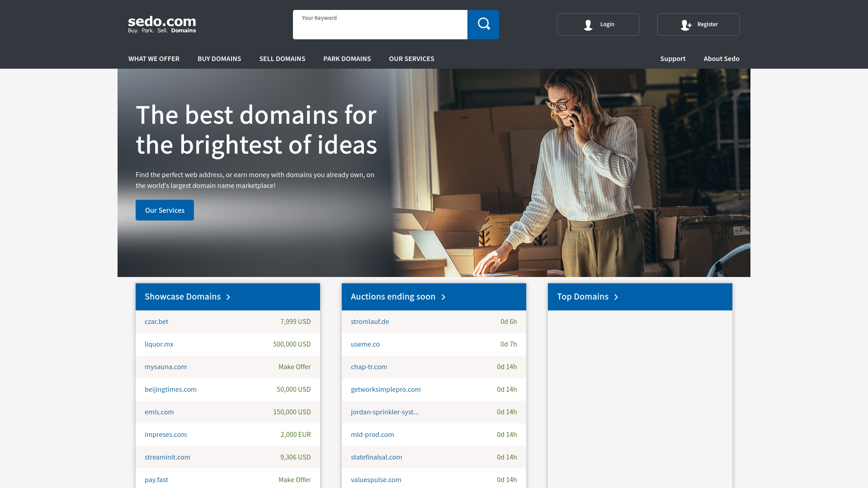Click the 500,000 USD price
The image size is (868, 488).
pyautogui.click(x=292, y=344)
